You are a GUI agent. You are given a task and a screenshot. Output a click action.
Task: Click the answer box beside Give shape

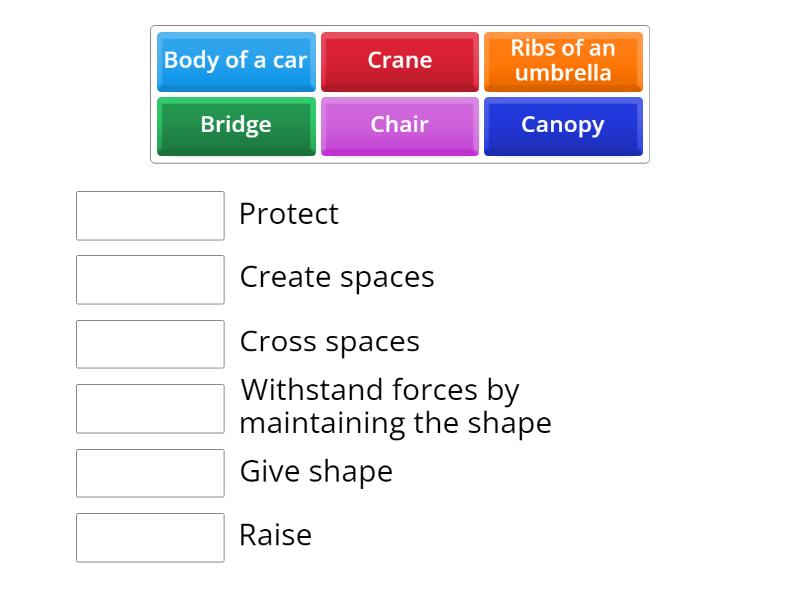[150, 473]
